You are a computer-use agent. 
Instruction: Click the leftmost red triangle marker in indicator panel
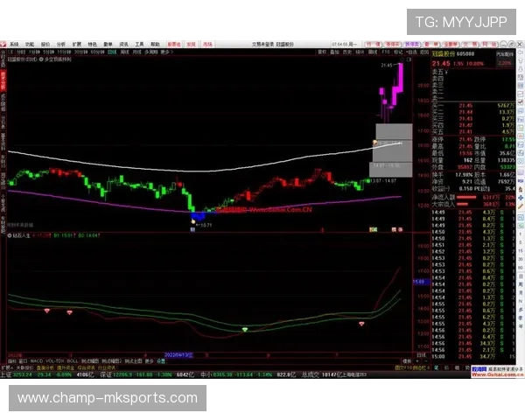point(46,310)
